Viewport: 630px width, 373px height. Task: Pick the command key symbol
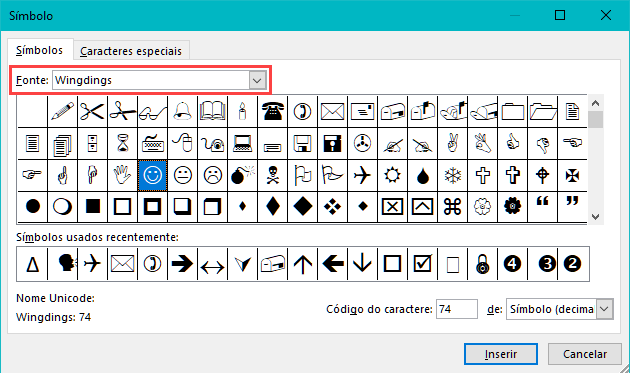tap(452, 207)
